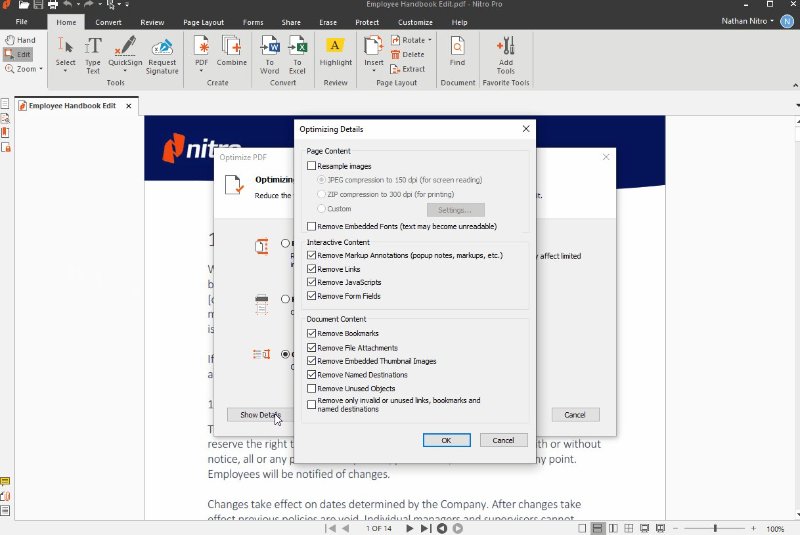Image resolution: width=800 pixels, height=535 pixels.
Task: Select the two-page facing view icon
Action: (613, 528)
